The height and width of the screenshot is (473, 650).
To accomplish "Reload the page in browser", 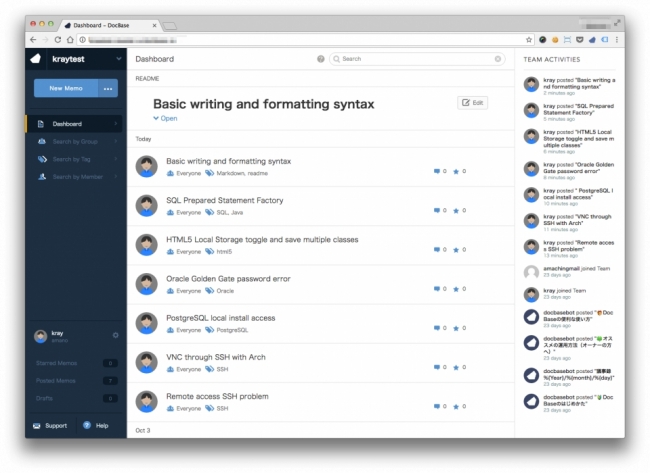I will (58, 40).
